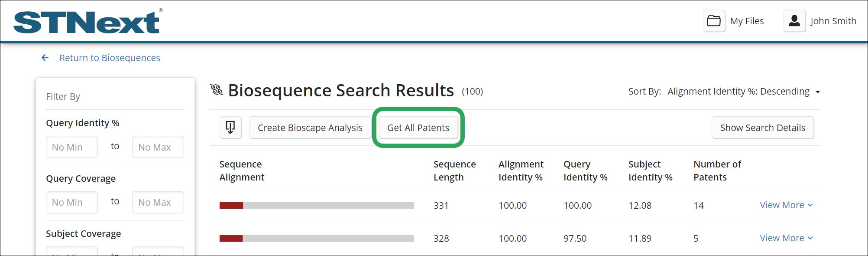
Task: Click Create Bioscape Analysis button
Action: click(x=310, y=128)
